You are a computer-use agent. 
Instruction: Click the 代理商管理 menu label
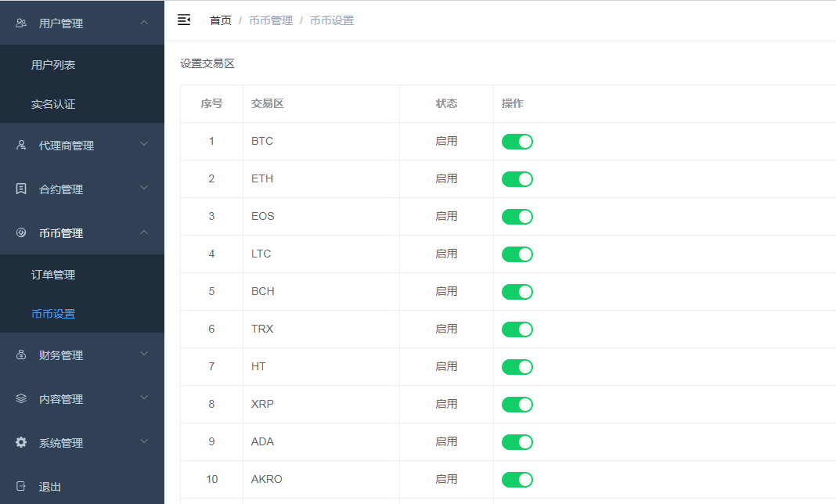tap(66, 146)
